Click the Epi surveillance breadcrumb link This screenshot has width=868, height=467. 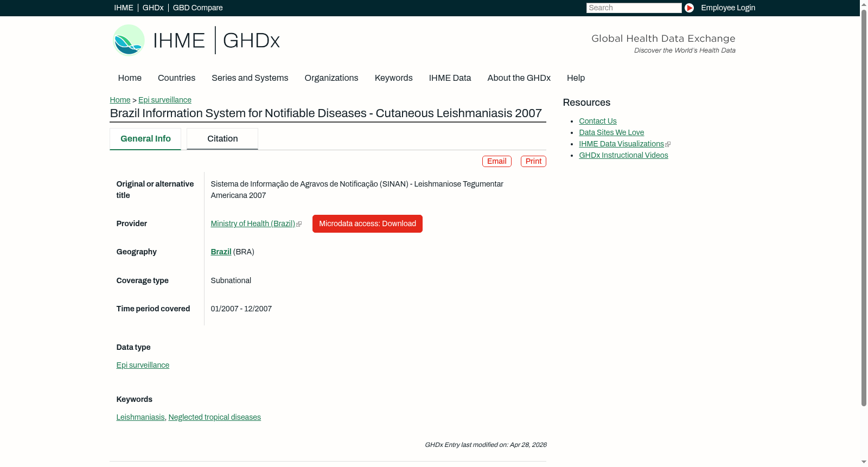pos(165,100)
